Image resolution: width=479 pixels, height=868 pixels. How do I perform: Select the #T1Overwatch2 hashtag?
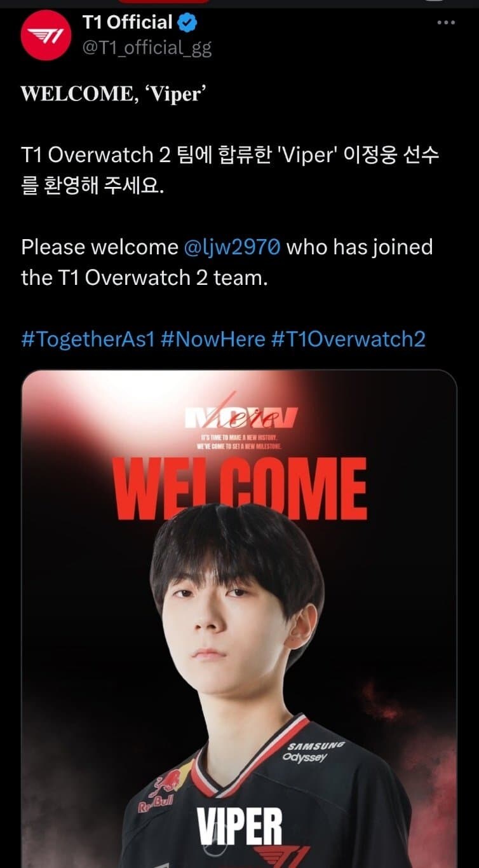348,339
